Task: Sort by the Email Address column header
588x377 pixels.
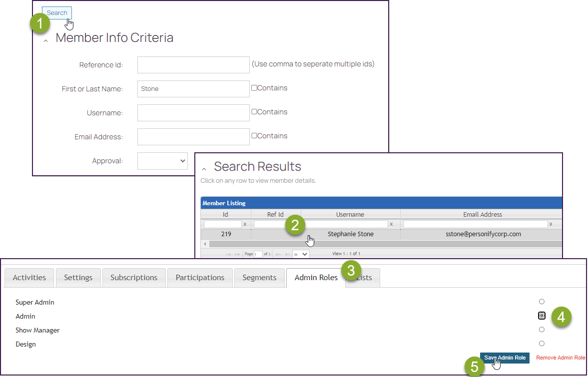Action: pyautogui.click(x=482, y=214)
